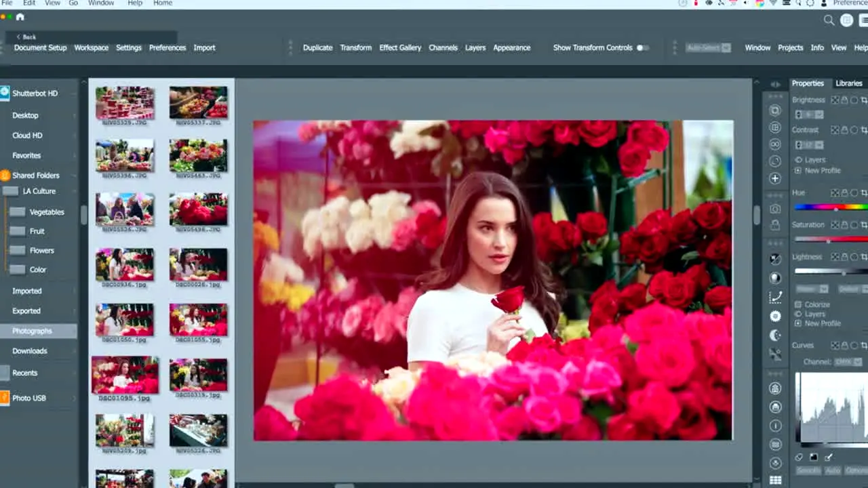Click the Back button
The height and width of the screenshot is (488, 868).
click(x=26, y=37)
